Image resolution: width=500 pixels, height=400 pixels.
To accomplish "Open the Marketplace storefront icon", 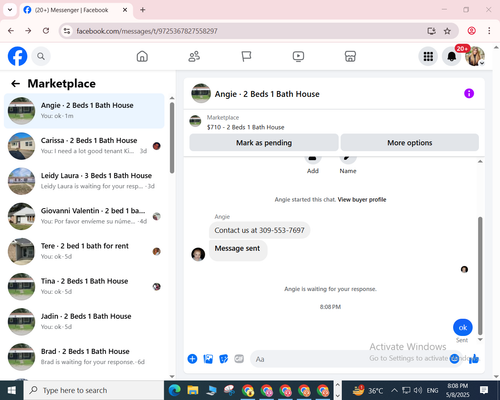I will [350, 56].
